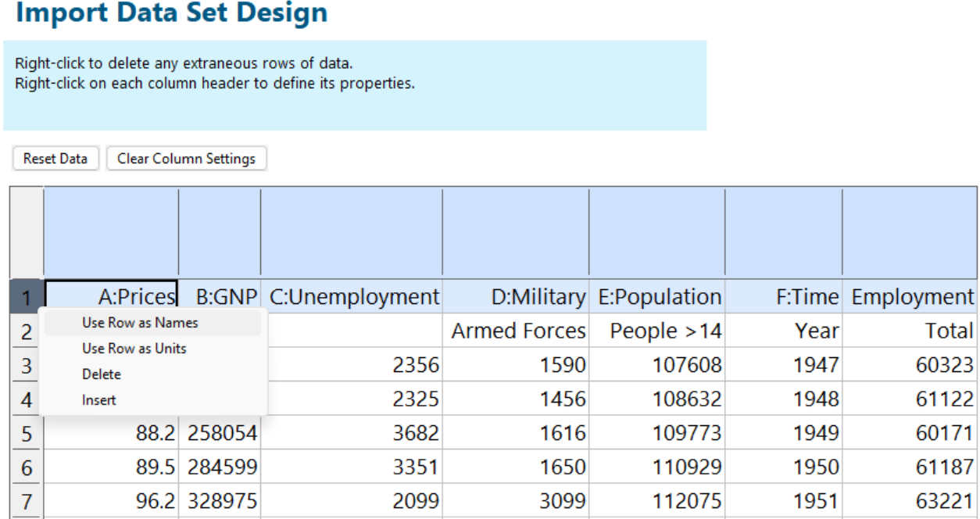Click the cell with year 1951
The image size is (980, 519).
[784, 501]
